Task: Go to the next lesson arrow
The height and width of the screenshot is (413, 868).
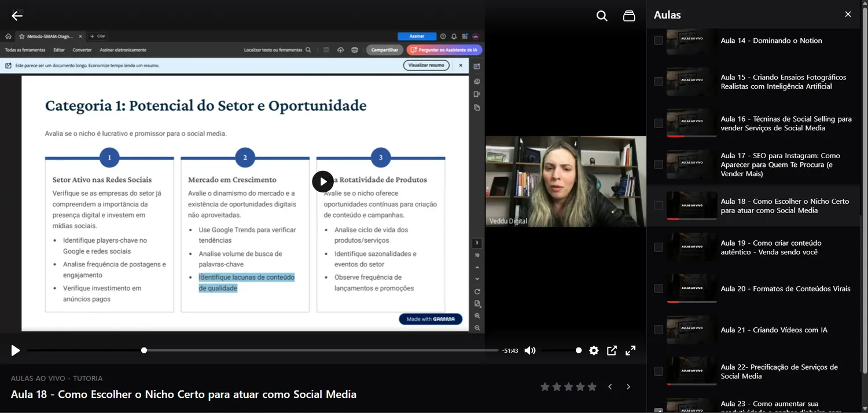Action: tap(628, 387)
